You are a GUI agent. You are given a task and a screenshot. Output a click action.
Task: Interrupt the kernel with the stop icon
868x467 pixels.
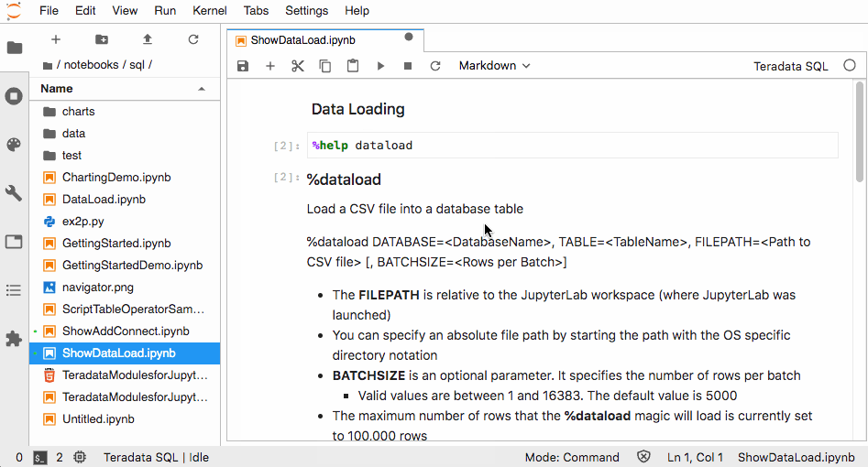[x=408, y=66]
